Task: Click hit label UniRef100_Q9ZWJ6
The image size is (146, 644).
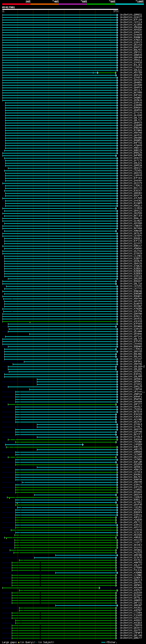Action: (131, 100)
